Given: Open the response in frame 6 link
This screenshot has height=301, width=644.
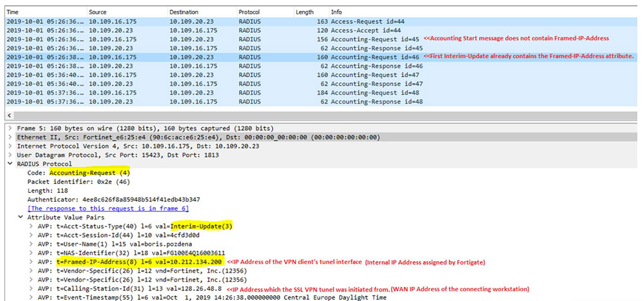Looking at the screenshot, I should tap(108, 208).
